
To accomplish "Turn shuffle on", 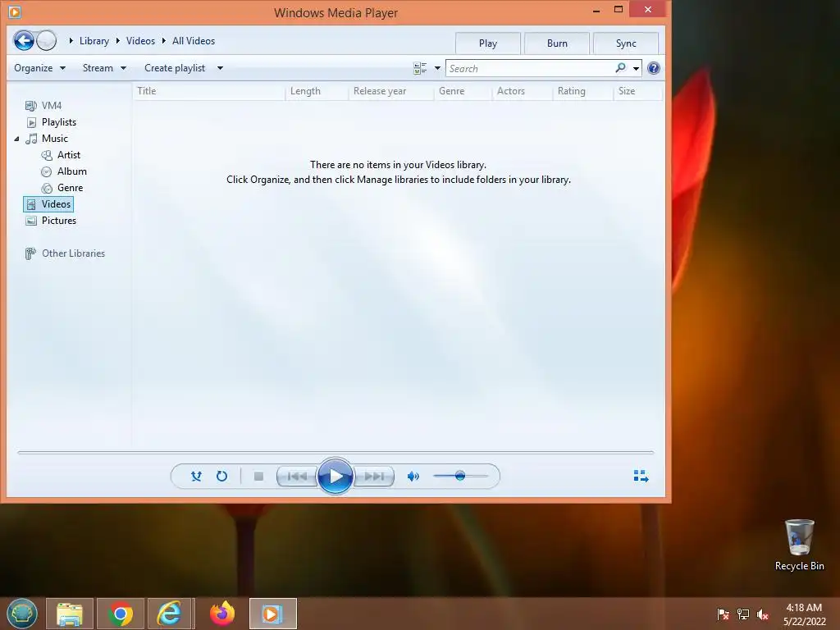I will click(197, 476).
